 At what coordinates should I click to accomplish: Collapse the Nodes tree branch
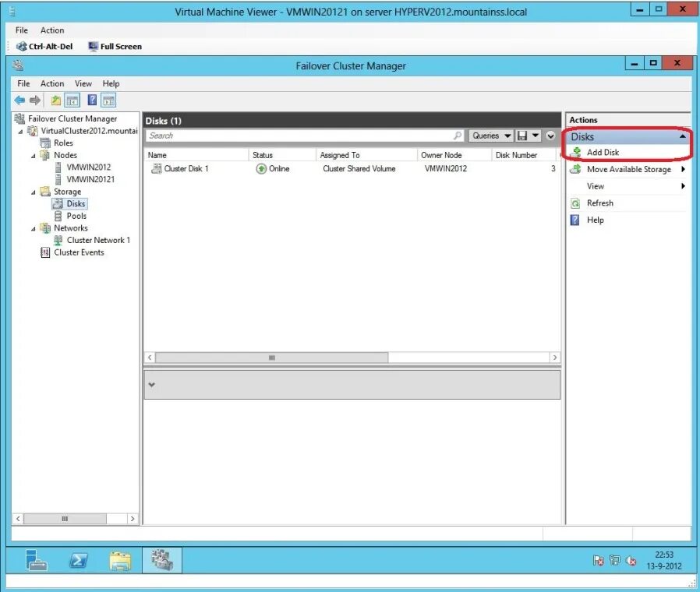34,156
